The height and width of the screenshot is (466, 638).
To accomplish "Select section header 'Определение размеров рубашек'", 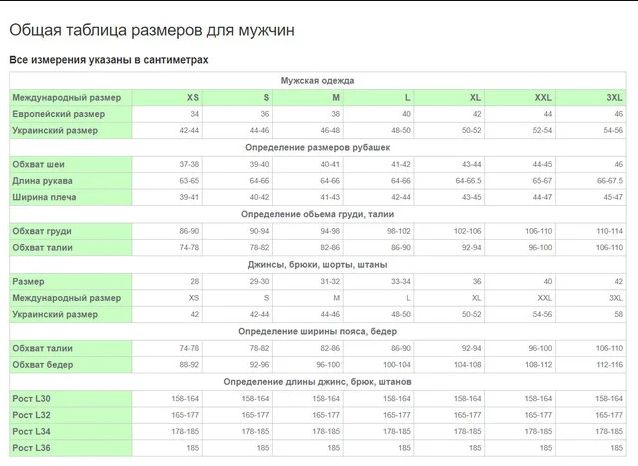I will tap(317, 147).
